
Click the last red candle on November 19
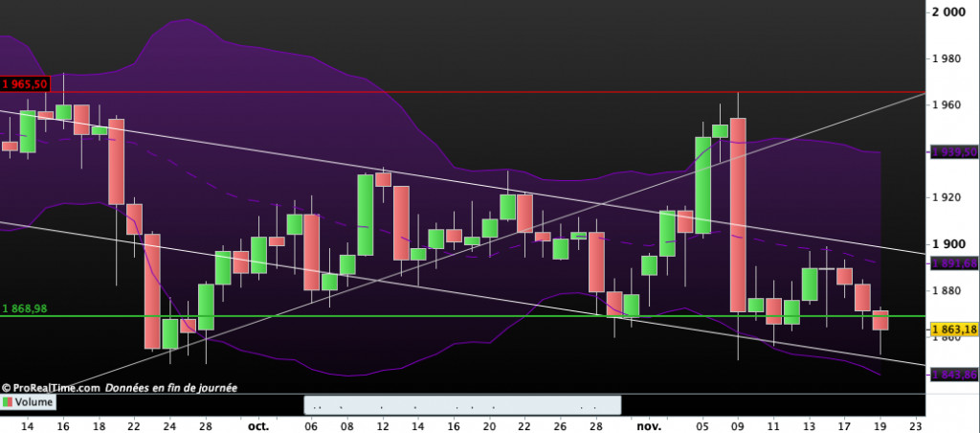(880, 320)
